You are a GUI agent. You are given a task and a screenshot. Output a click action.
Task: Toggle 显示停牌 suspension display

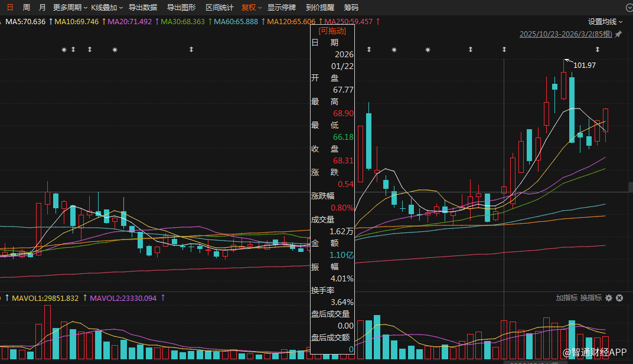(282, 8)
